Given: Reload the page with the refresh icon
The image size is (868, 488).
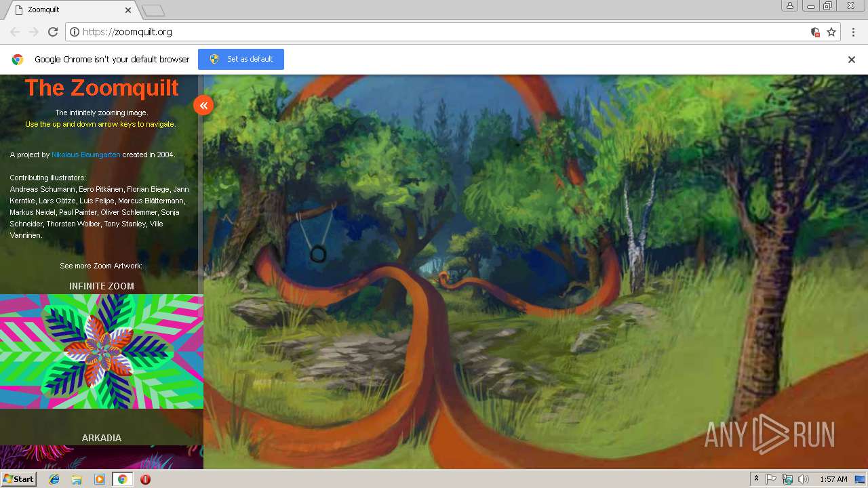Looking at the screenshot, I should pyautogui.click(x=53, y=32).
